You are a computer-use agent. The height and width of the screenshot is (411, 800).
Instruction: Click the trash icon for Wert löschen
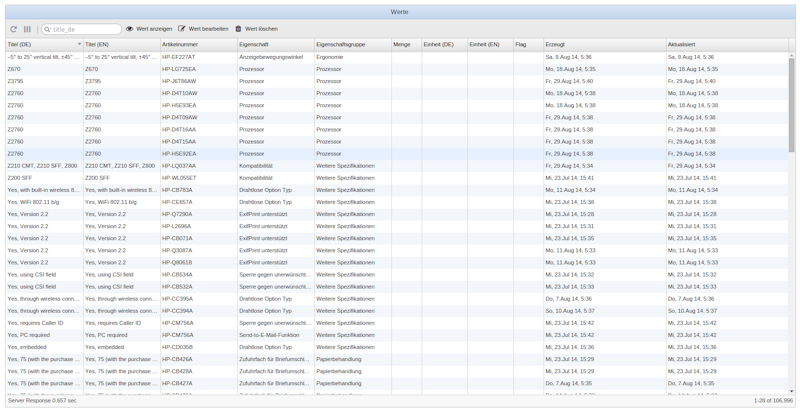click(x=238, y=29)
